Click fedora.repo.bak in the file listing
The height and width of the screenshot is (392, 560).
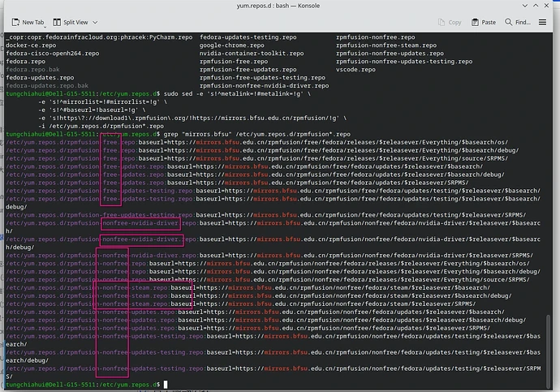pyautogui.click(x=32, y=69)
